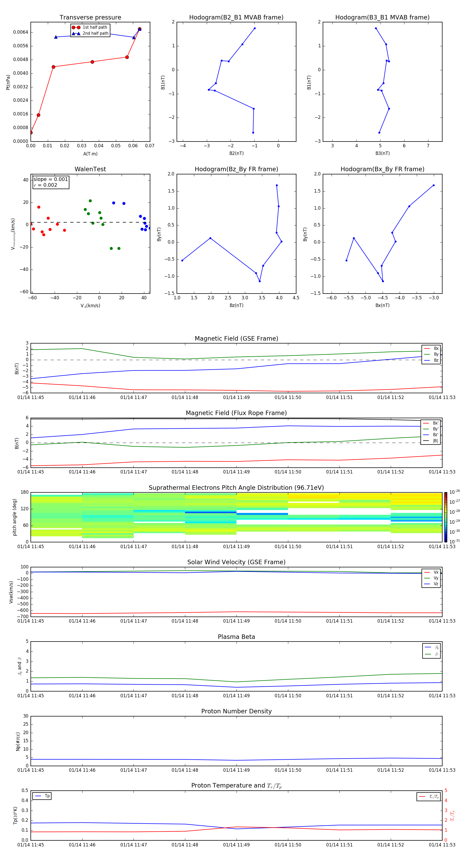
Task: Select 'Bx' entry in GSE magnetic field legend
Action: coord(431,349)
